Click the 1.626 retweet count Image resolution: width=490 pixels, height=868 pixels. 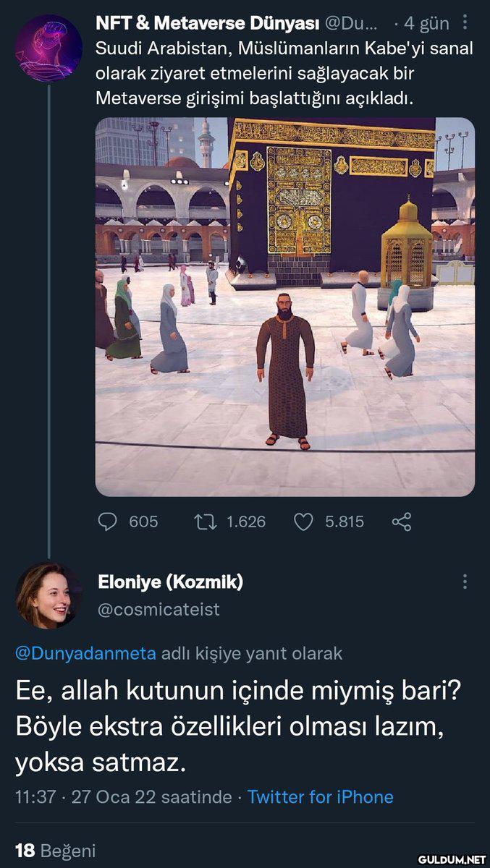[x=246, y=522]
